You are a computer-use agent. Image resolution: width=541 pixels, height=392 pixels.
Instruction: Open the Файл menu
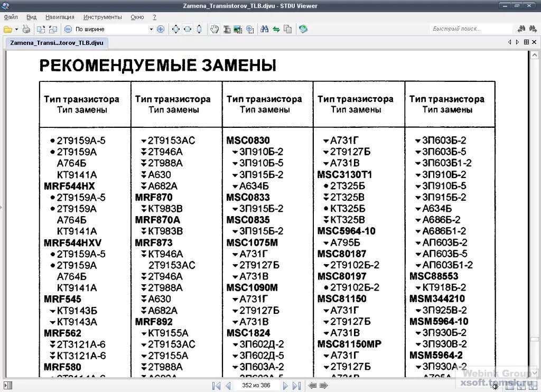point(11,17)
